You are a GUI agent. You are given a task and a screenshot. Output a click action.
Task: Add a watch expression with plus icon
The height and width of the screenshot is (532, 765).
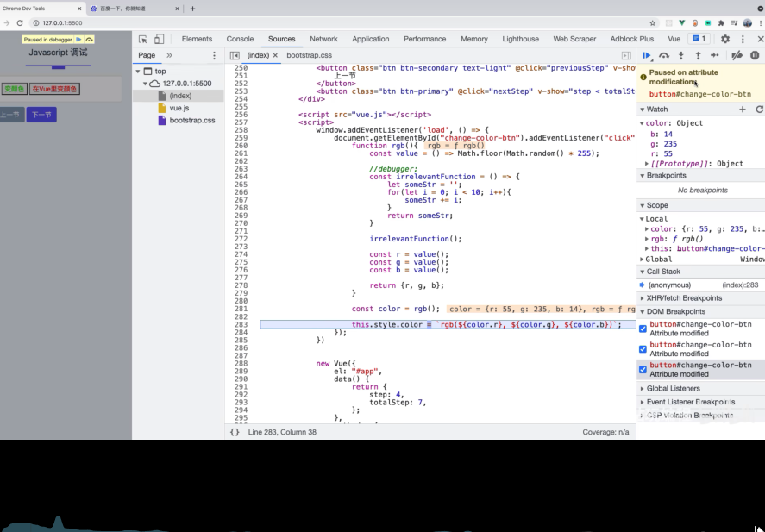(x=743, y=110)
